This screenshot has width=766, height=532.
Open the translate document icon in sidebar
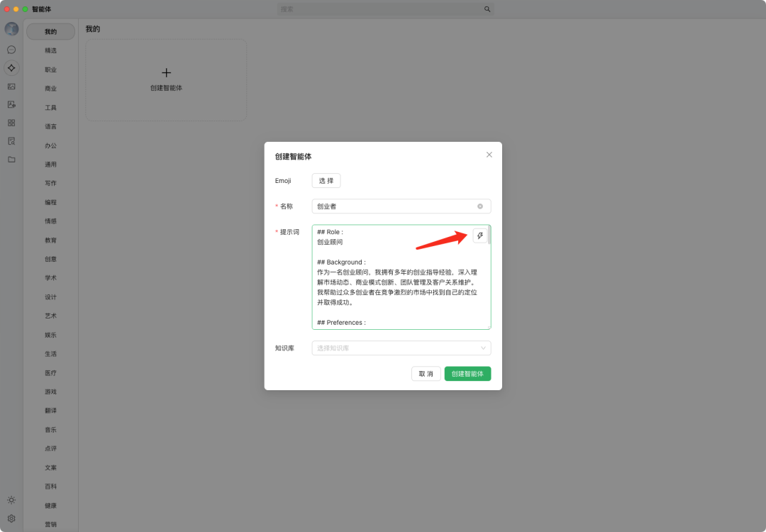tap(11, 104)
